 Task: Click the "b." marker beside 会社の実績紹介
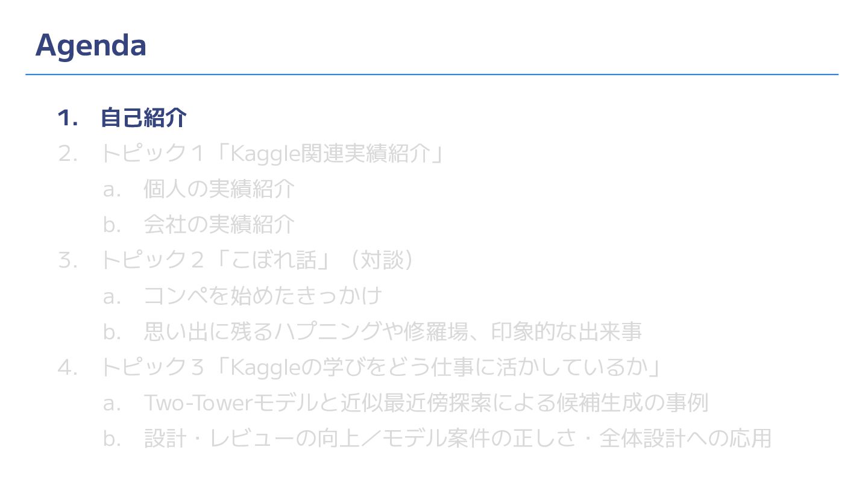click(x=112, y=225)
